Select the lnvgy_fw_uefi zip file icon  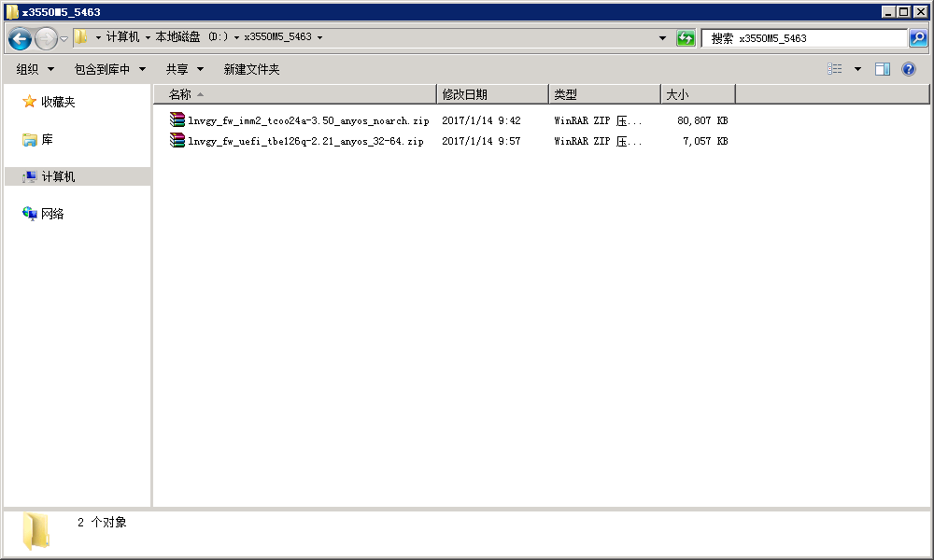coord(177,141)
